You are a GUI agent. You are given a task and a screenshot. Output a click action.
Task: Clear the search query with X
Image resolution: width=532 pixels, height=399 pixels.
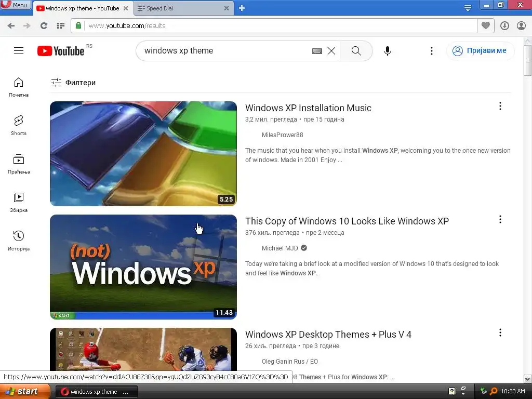click(x=331, y=51)
